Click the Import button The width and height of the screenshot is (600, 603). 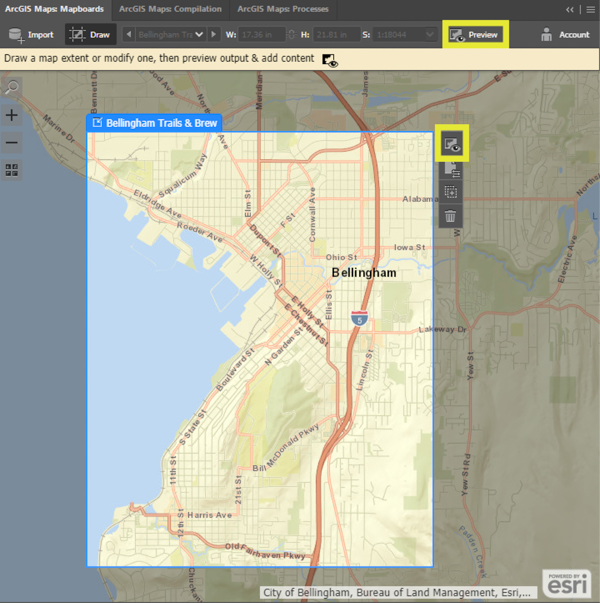point(31,34)
